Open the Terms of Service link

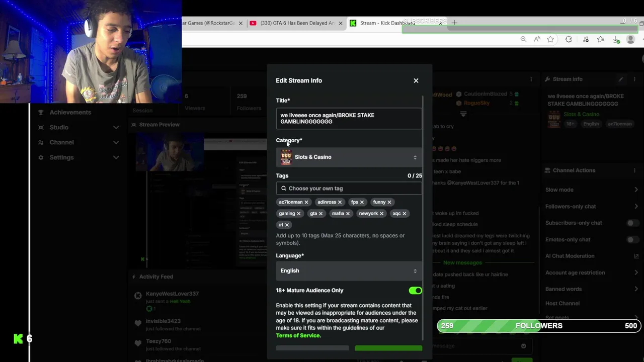point(298,335)
